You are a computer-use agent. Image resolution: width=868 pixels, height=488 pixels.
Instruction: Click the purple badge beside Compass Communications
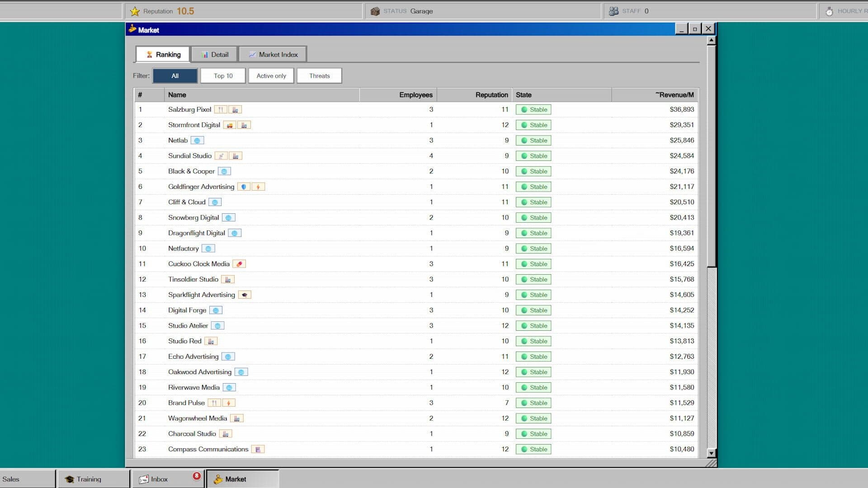point(258,449)
